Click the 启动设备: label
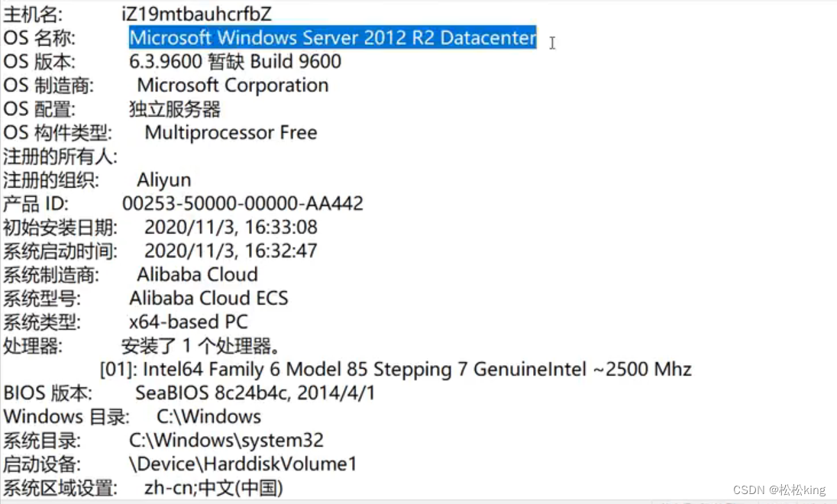Image resolution: width=837 pixels, height=504 pixels. click(42, 464)
